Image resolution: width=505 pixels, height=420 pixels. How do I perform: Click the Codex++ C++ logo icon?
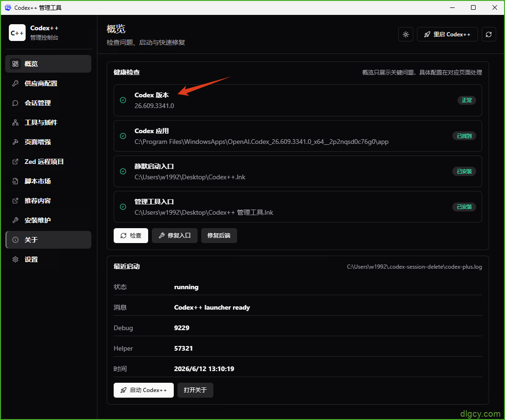tap(17, 33)
